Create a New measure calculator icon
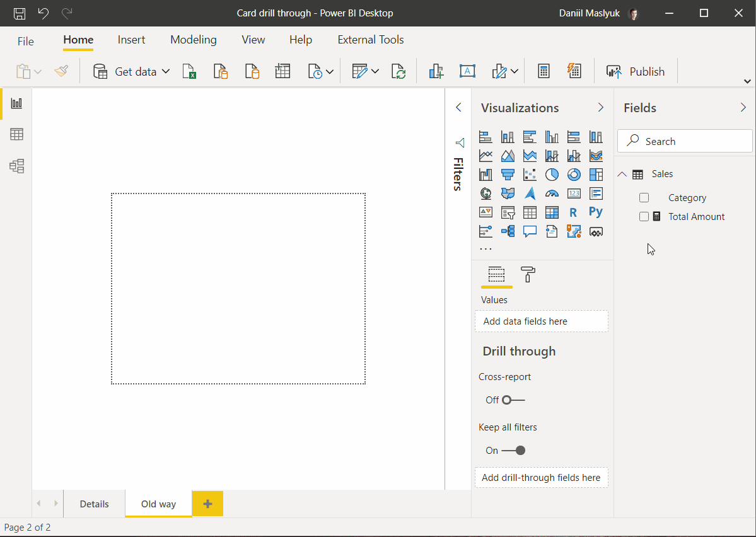 point(544,71)
